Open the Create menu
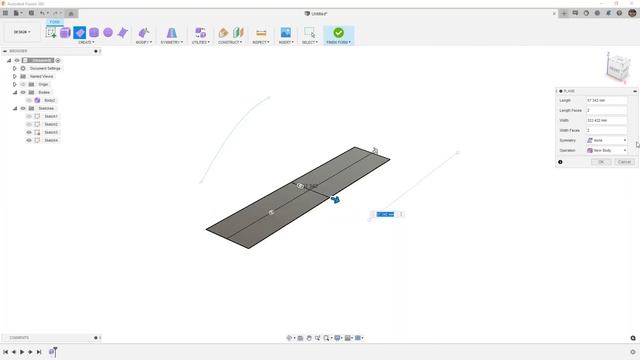 tap(86, 42)
